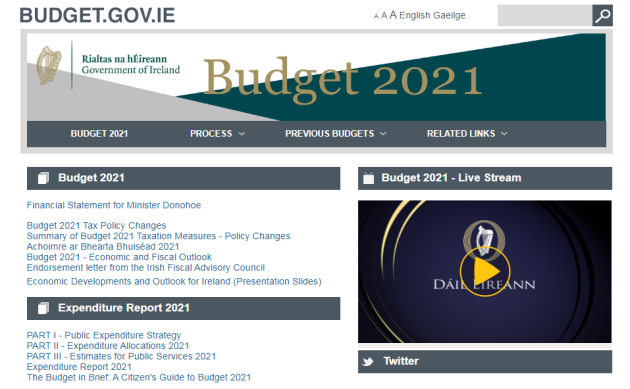630x389 pixels.
Task: Click the Live Stream TV icon
Action: [x=368, y=178]
